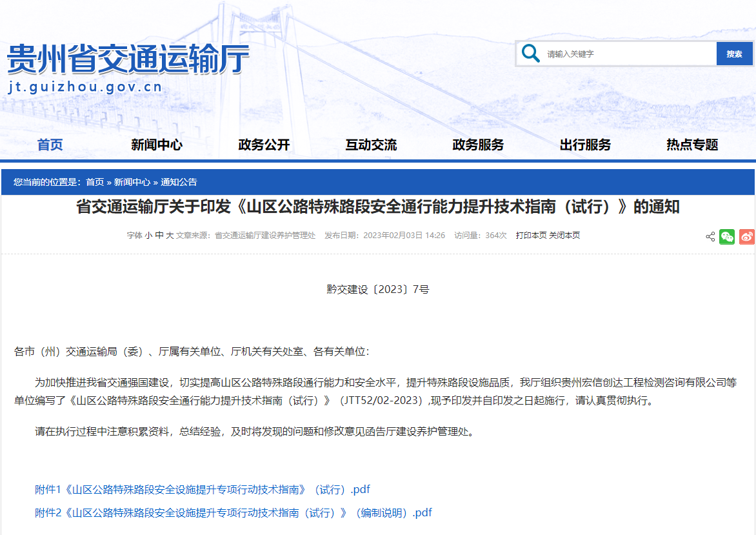Open the 首页 navigation tab

(50, 145)
